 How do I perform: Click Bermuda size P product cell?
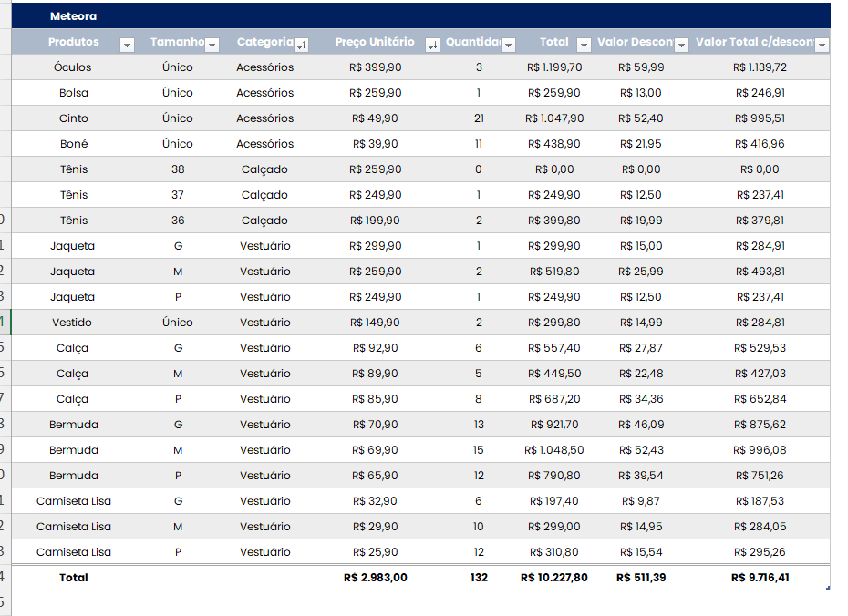pos(74,476)
